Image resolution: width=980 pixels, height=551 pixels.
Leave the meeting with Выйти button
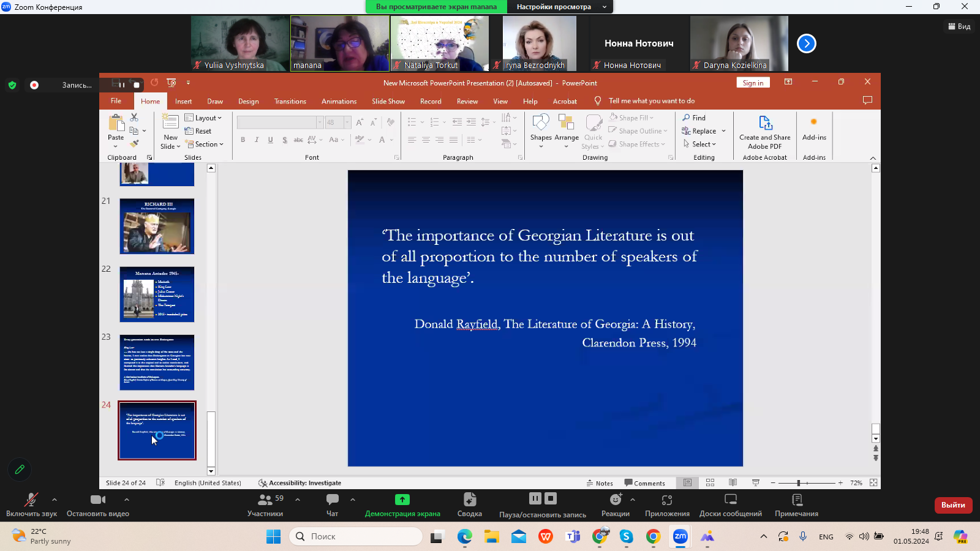pyautogui.click(x=953, y=505)
